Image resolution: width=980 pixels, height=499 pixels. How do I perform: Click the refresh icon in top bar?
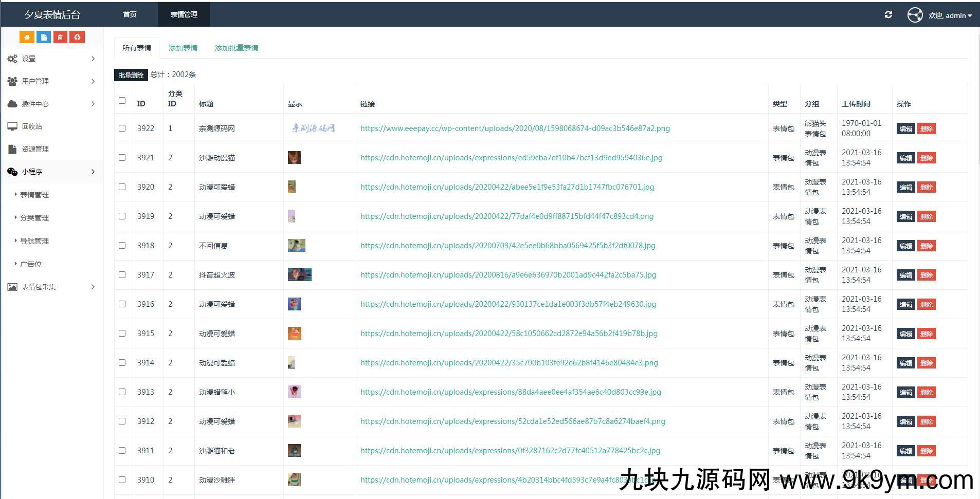tap(888, 15)
